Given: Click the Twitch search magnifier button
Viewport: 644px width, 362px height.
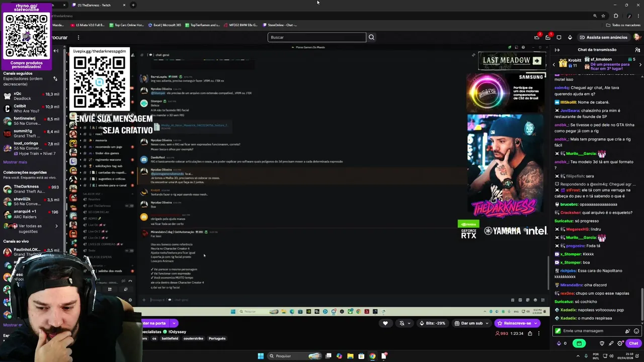Looking at the screenshot, I should [371, 37].
